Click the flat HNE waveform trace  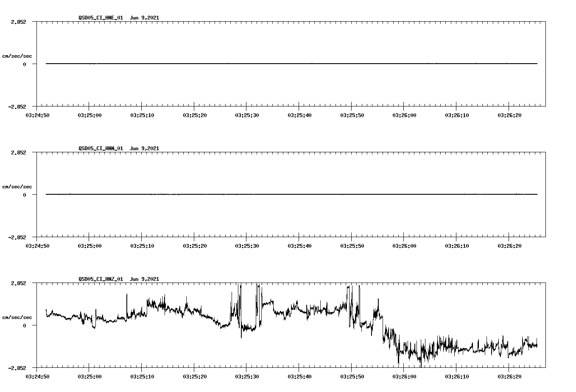(x=291, y=64)
